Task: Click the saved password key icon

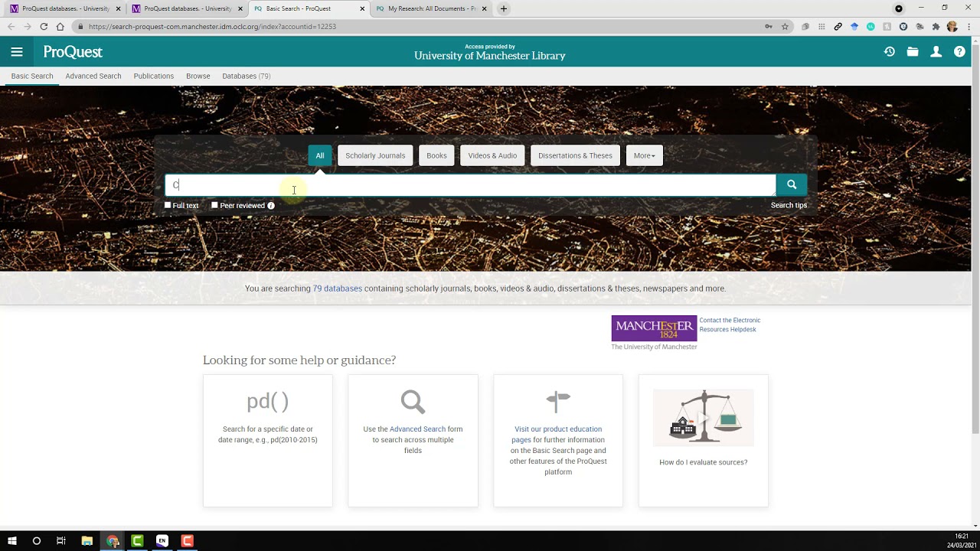Action: pyautogui.click(x=768, y=26)
